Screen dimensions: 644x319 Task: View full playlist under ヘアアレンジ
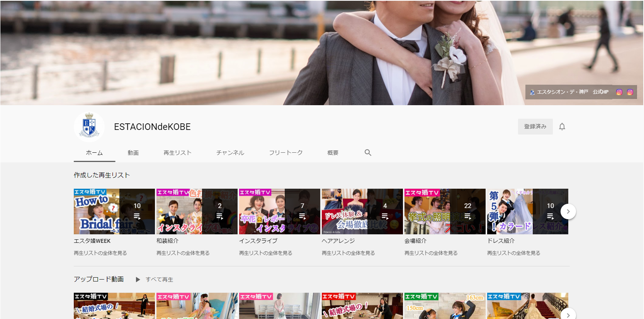click(348, 253)
